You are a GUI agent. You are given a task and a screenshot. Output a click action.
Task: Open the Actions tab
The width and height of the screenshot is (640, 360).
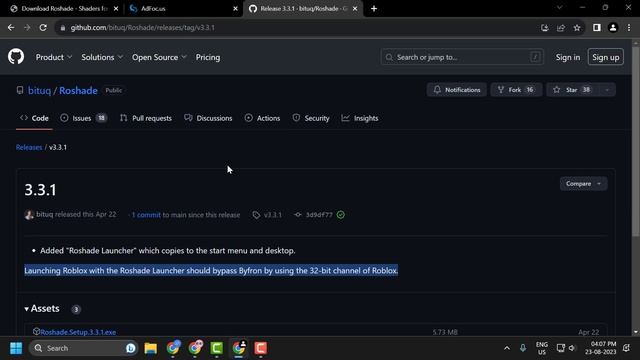pos(262,118)
